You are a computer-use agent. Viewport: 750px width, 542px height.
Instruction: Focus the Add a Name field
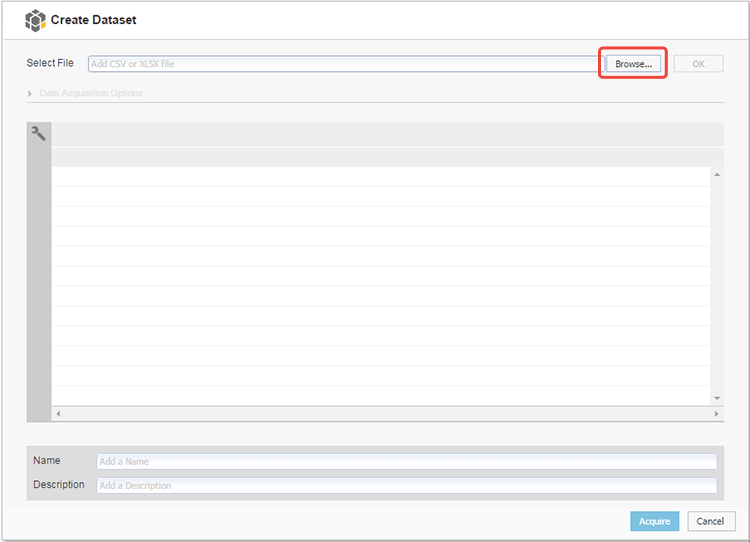(x=407, y=462)
